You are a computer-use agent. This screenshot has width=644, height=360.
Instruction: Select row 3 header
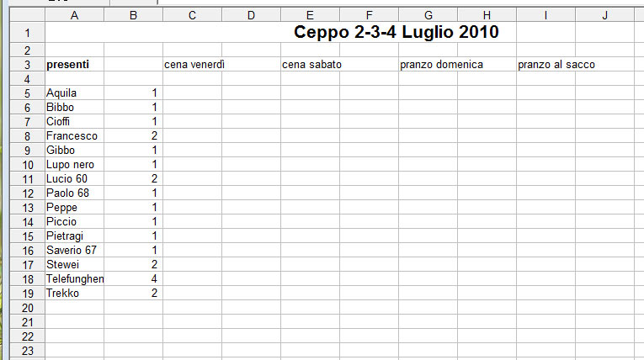(x=25, y=65)
